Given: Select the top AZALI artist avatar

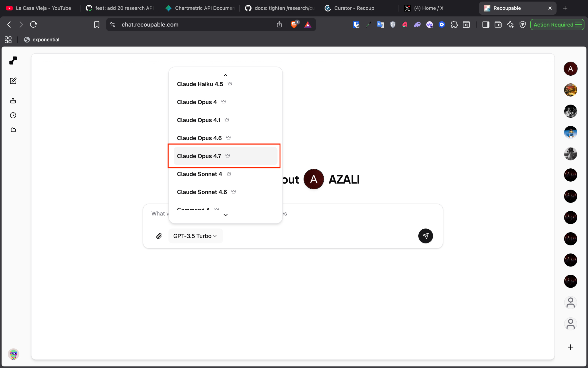Looking at the screenshot, I should (570, 69).
